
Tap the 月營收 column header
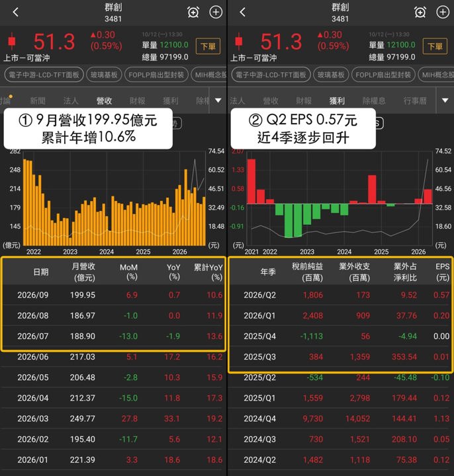click(83, 272)
